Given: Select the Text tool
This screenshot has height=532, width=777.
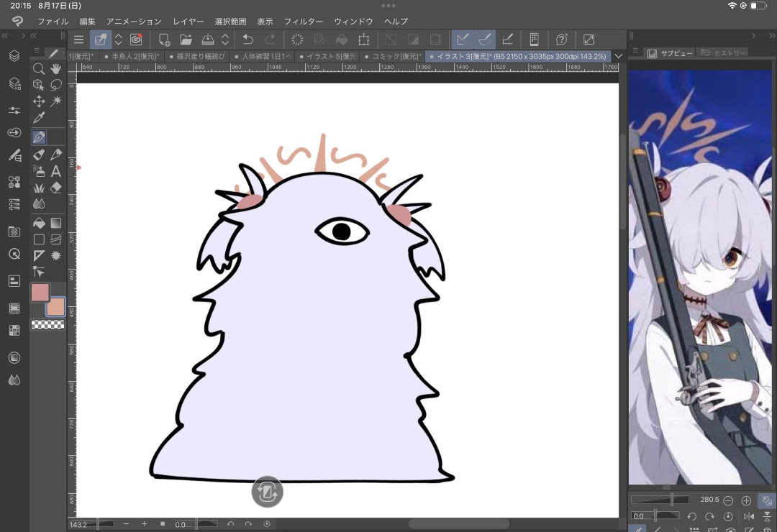Looking at the screenshot, I should 55,171.
